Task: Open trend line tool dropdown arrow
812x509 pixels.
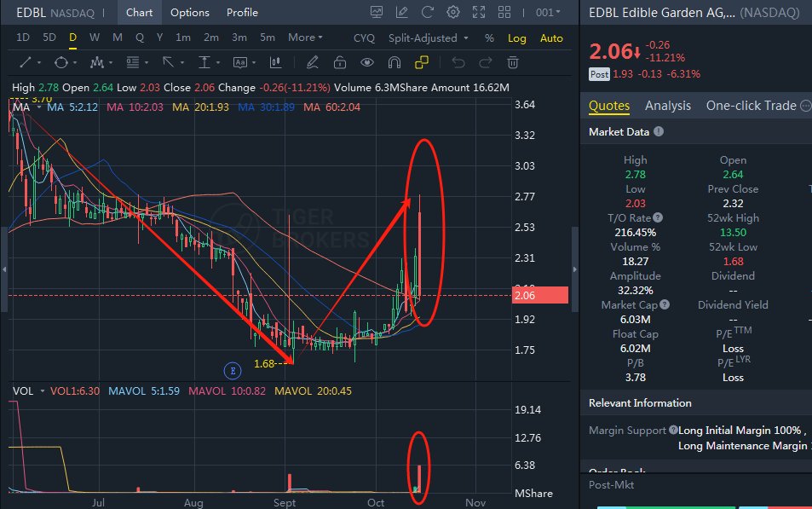Action: [39, 63]
